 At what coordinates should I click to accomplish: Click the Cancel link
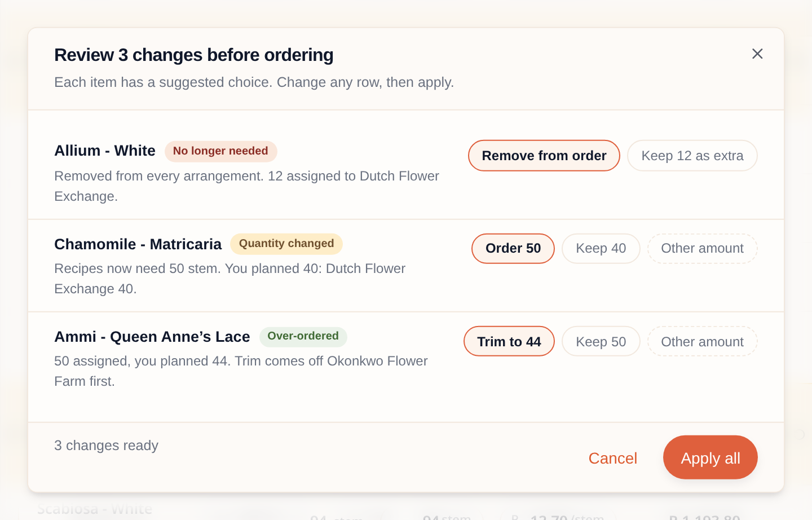coord(613,458)
